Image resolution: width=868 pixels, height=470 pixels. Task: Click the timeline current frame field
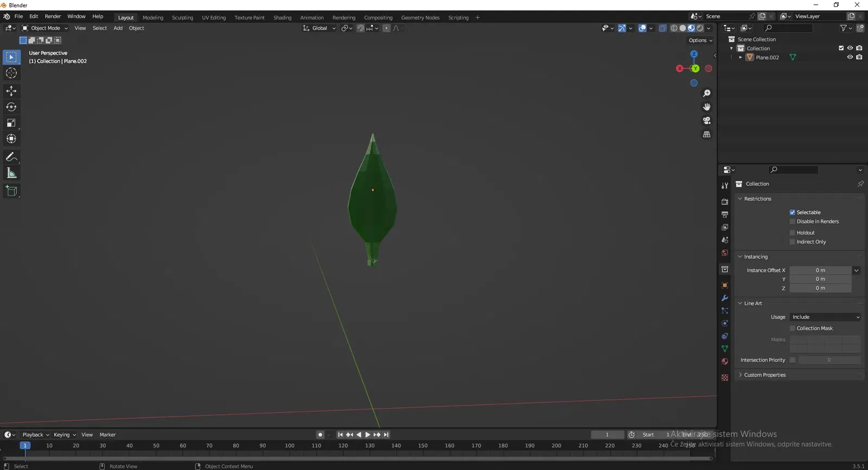[607, 435]
